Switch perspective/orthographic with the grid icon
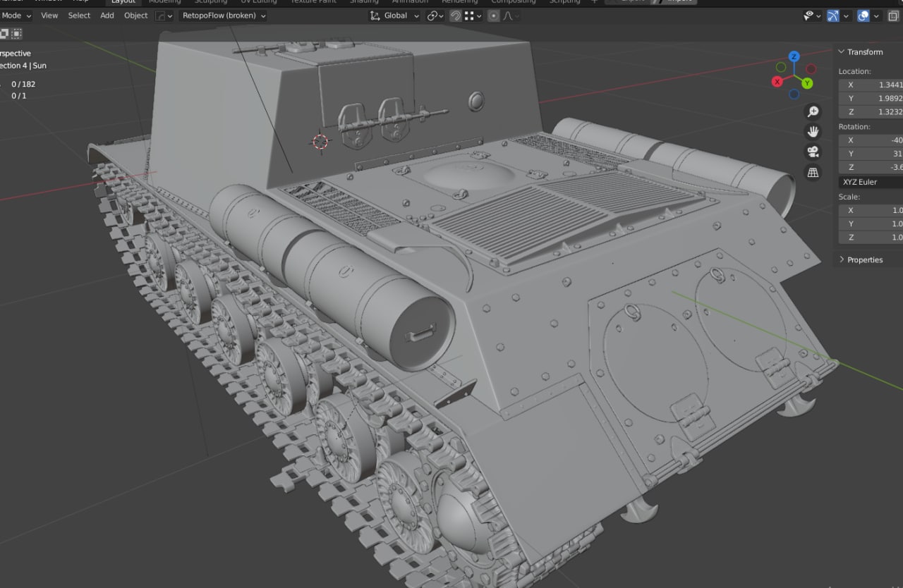Image resolution: width=903 pixels, height=588 pixels. tap(813, 173)
